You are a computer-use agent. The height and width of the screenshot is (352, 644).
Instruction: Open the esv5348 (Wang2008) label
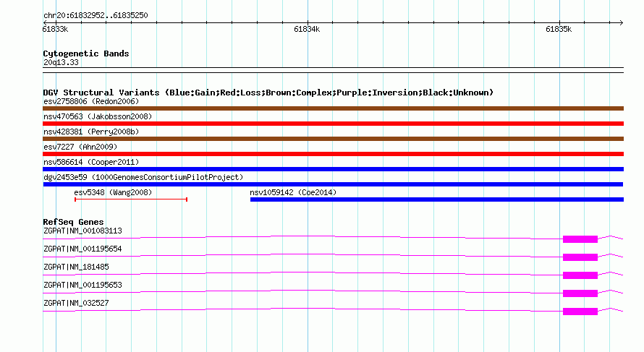coord(113,192)
